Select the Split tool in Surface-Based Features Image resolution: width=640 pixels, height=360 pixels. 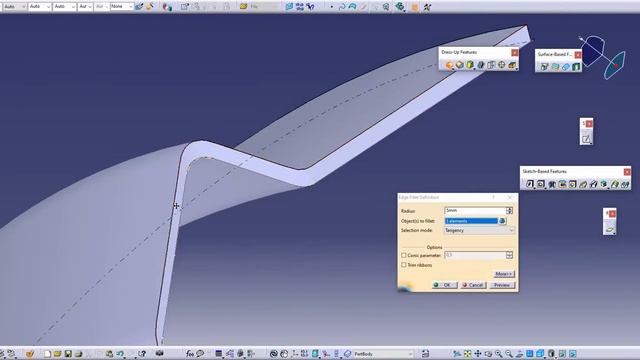pyautogui.click(x=544, y=67)
